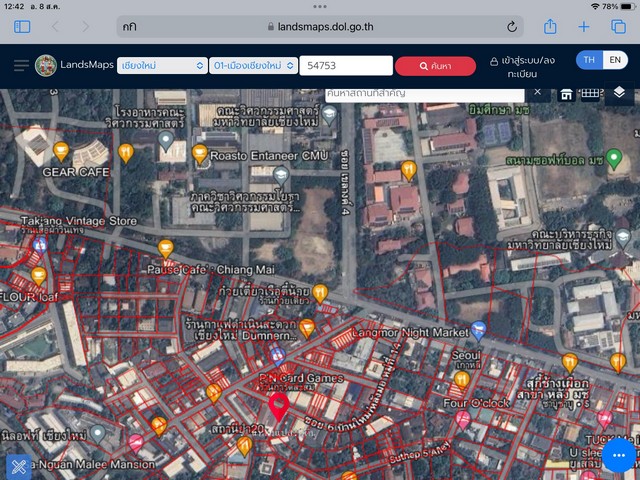Click the land office building icon
The height and width of the screenshot is (480, 640).
click(x=566, y=94)
